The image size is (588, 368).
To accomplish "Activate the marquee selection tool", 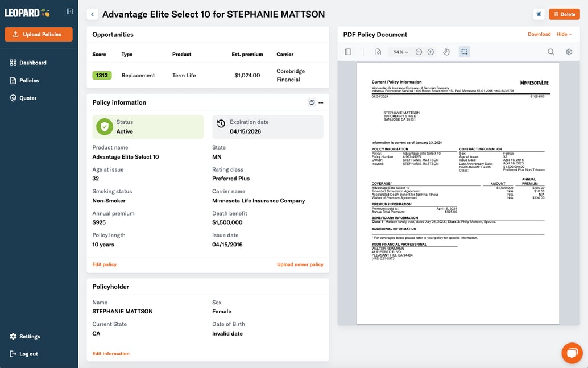I will tap(464, 52).
